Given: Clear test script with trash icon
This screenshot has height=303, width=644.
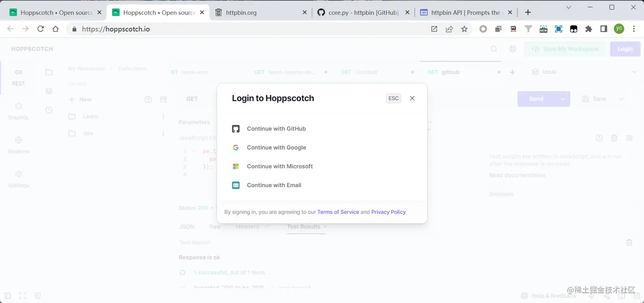Looking at the screenshot, I should 614,138.
